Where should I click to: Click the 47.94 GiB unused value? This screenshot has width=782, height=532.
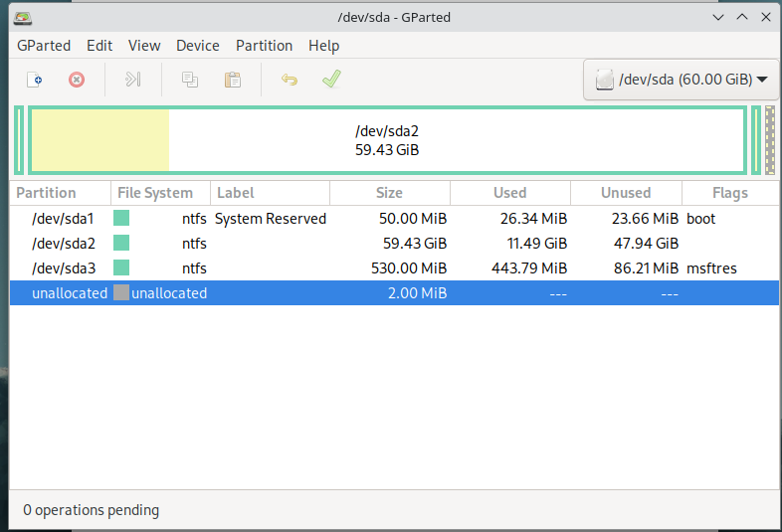click(647, 244)
